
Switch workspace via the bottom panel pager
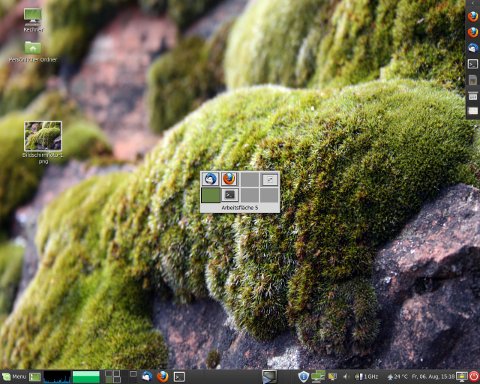click(113, 377)
